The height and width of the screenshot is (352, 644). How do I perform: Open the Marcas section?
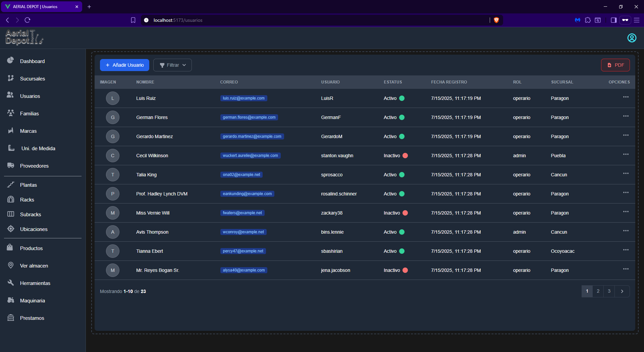[28, 131]
